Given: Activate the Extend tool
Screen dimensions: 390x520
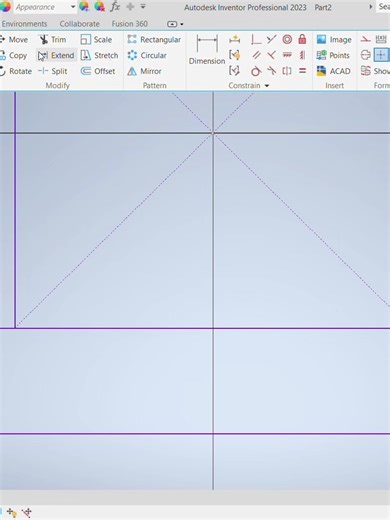Looking at the screenshot, I should click(x=56, y=55).
